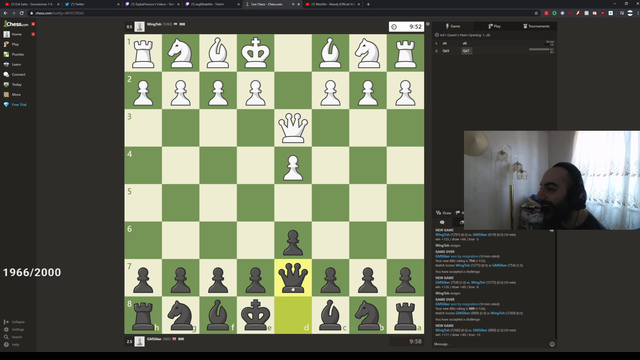
Task: Click the top clock showing 9:52
Action: tap(406, 27)
